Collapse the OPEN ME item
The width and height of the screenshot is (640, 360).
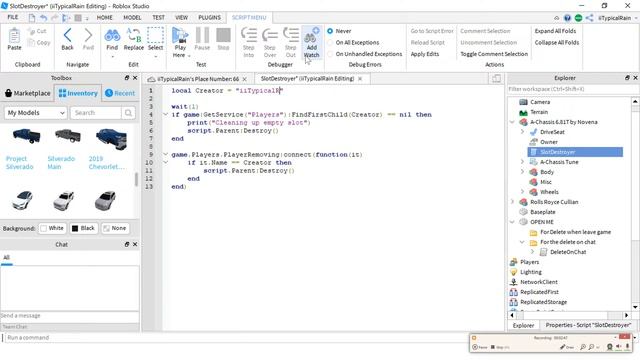tap(512, 222)
